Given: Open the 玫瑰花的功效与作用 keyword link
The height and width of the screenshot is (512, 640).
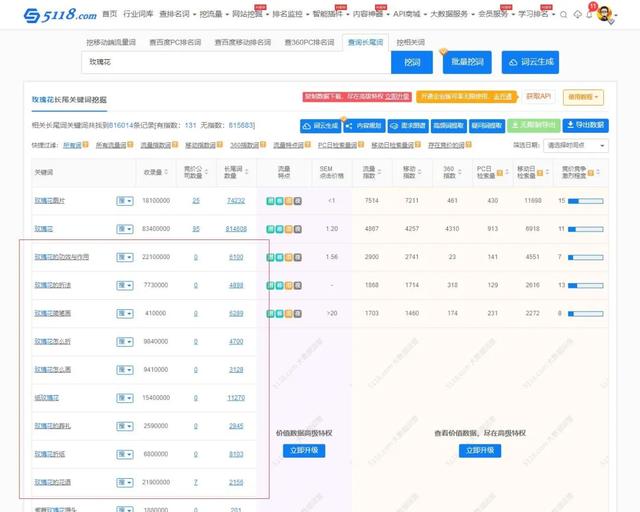Looking at the screenshot, I should [62, 257].
